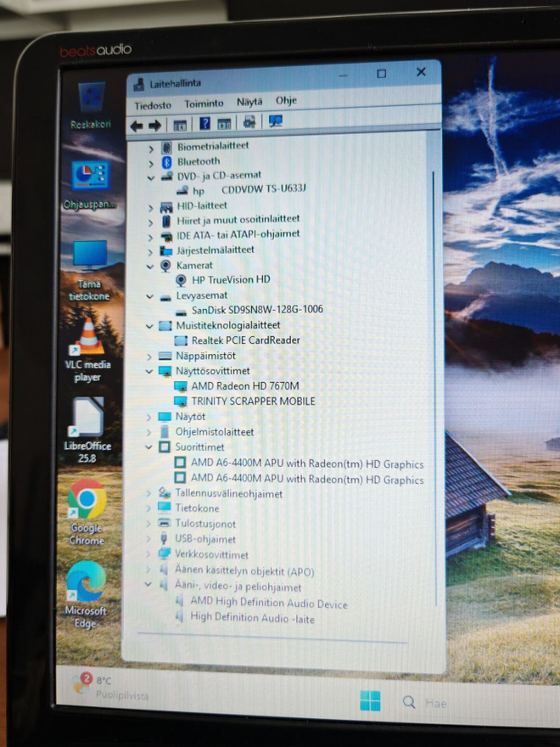
Task: Click the Forward arrow toolbar icon
Action: coord(154,126)
